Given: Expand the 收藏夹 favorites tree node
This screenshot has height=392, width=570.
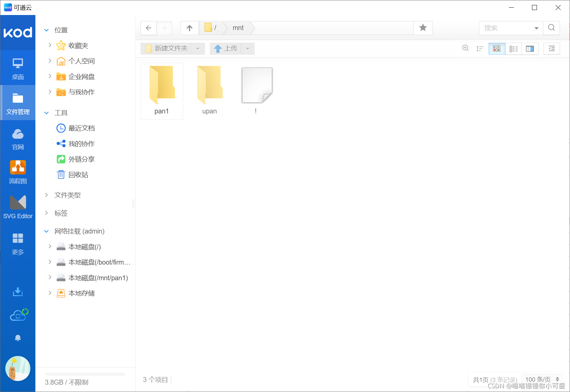Looking at the screenshot, I should point(50,45).
